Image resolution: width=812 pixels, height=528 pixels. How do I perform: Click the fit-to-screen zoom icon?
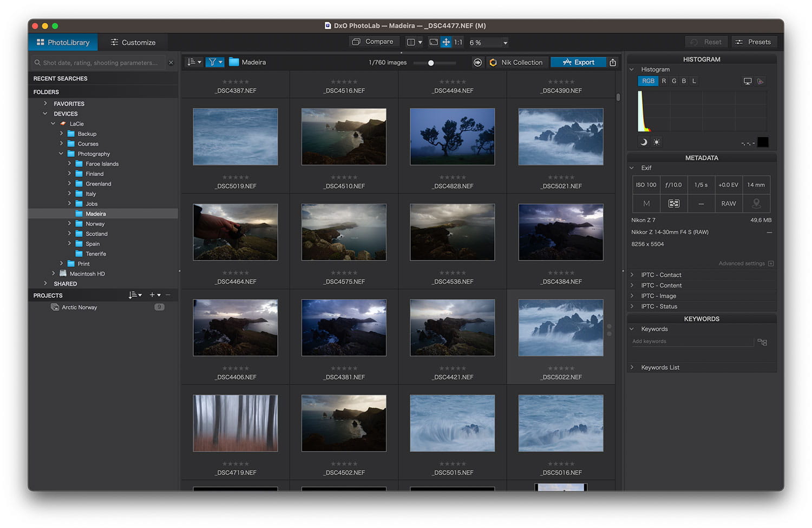click(433, 42)
